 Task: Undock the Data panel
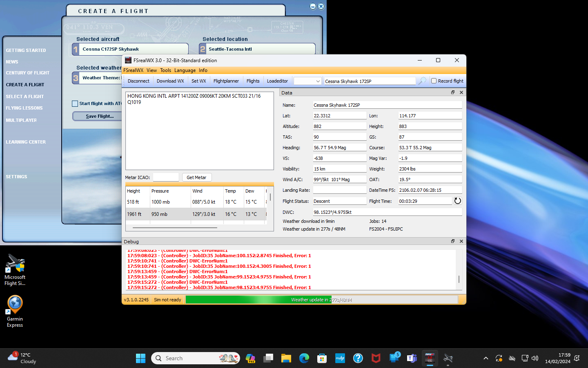click(x=453, y=92)
